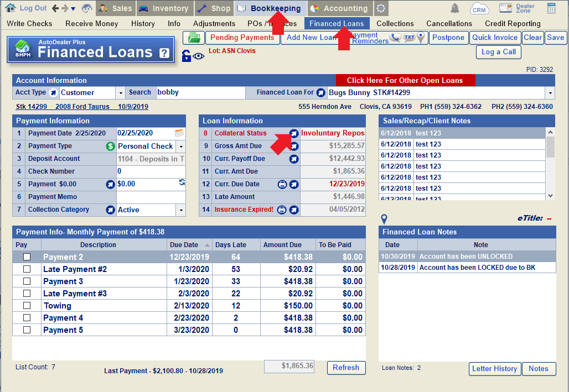Click the refresh icon in Payment field
This screenshot has height=392, width=569.
(x=182, y=182)
